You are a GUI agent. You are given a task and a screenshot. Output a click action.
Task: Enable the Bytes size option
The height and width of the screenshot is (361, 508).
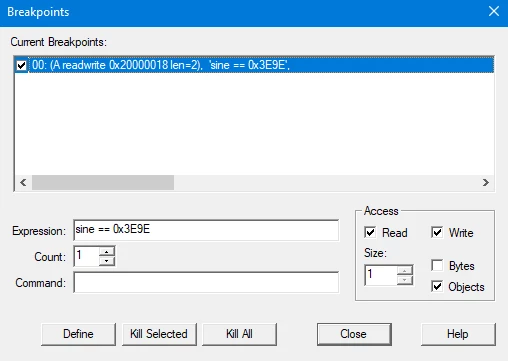pyautogui.click(x=437, y=266)
